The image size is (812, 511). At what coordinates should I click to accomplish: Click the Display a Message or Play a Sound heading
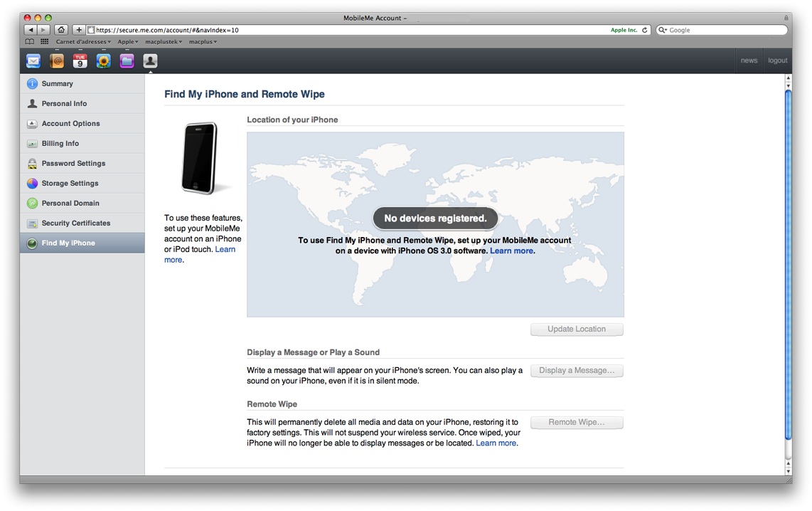[x=314, y=352]
